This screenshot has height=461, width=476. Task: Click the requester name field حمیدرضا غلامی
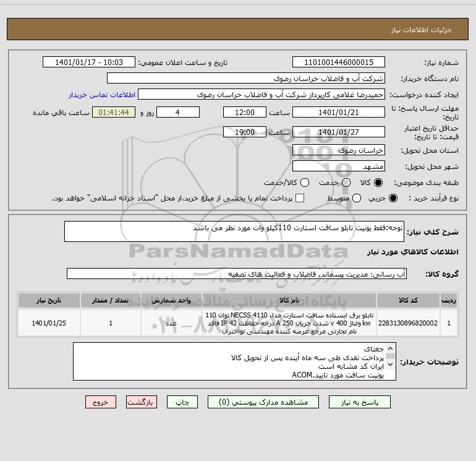[x=261, y=94]
